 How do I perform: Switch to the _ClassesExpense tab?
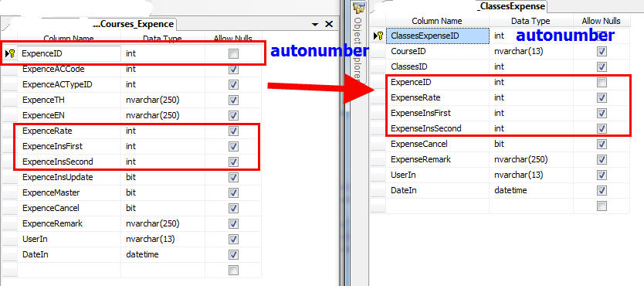click(511, 6)
